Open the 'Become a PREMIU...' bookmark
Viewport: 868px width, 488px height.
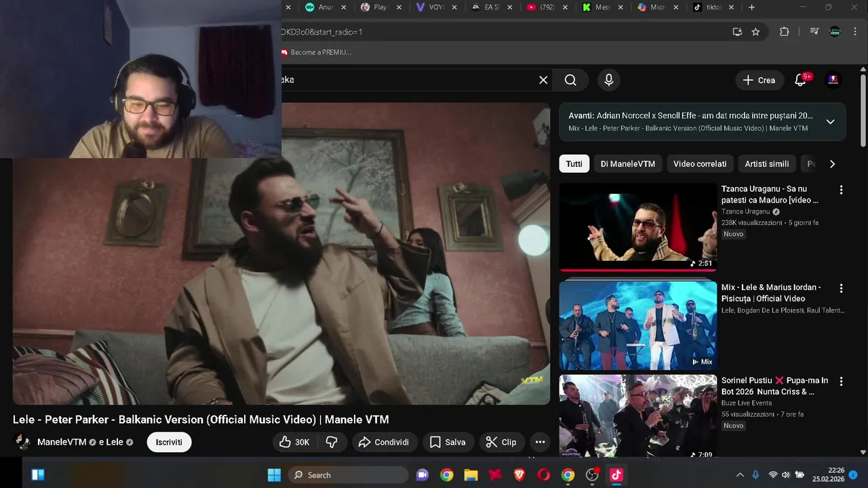[x=316, y=52]
